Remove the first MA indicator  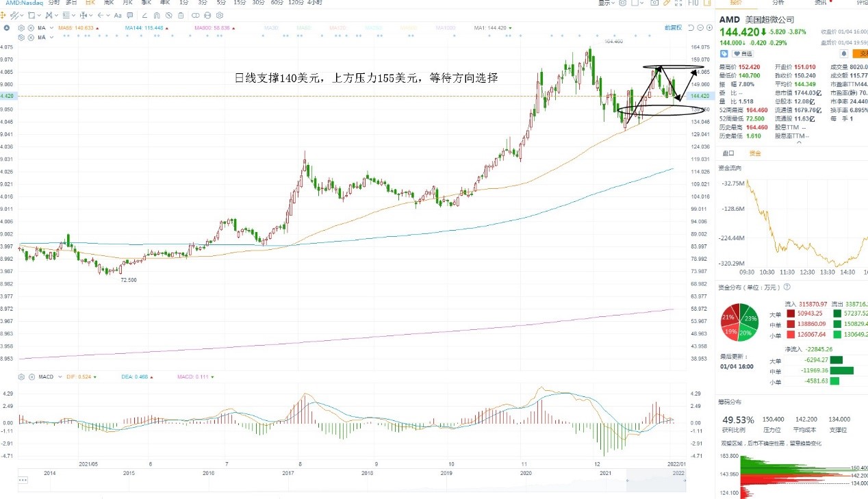[x=31, y=28]
